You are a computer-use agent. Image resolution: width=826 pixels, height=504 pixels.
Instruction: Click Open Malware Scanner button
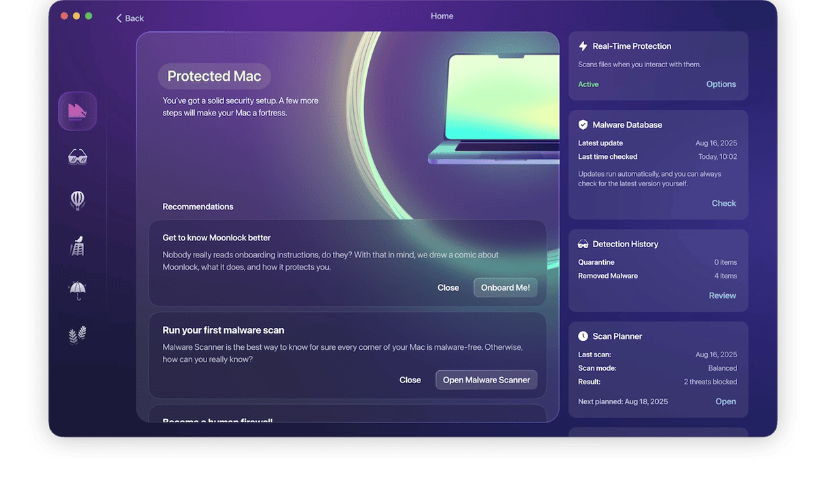click(486, 380)
